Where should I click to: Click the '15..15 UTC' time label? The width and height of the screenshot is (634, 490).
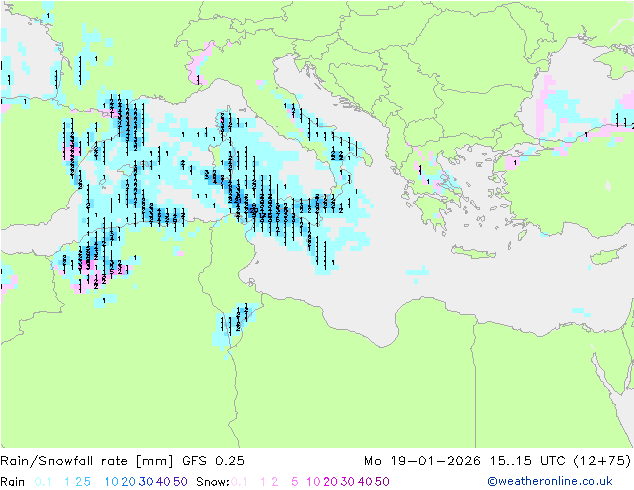pos(528,461)
